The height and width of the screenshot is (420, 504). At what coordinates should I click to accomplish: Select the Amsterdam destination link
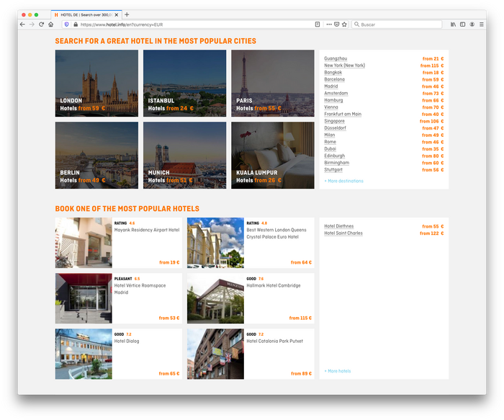point(336,93)
